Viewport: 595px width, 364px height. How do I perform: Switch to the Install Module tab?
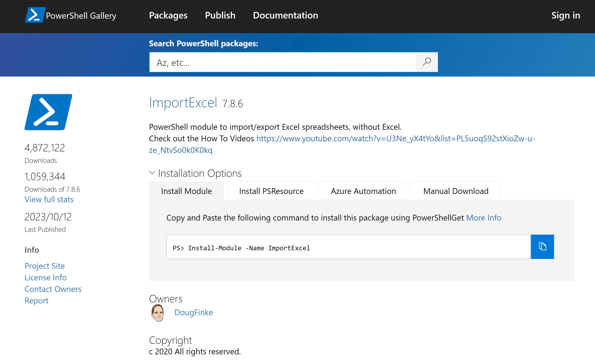point(186,191)
